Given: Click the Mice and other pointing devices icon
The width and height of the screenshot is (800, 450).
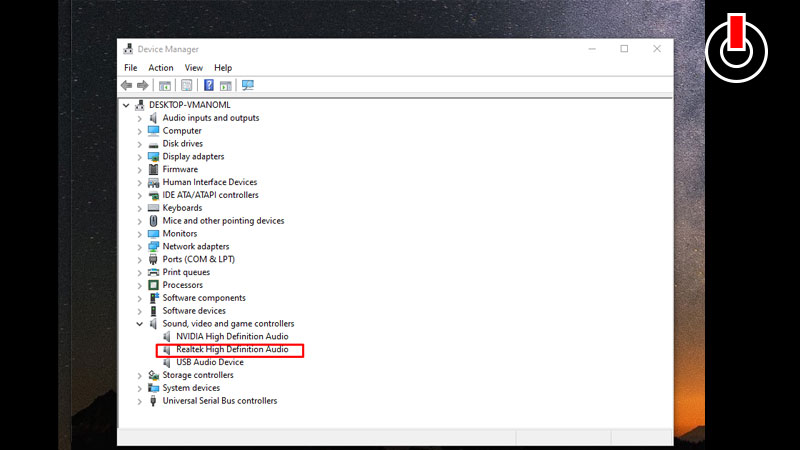Looking at the screenshot, I should (153, 220).
